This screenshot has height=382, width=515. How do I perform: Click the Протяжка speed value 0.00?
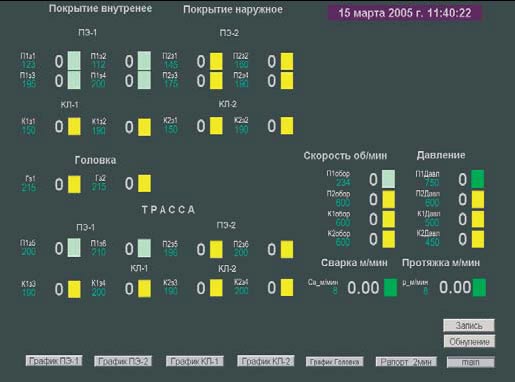tap(455, 287)
